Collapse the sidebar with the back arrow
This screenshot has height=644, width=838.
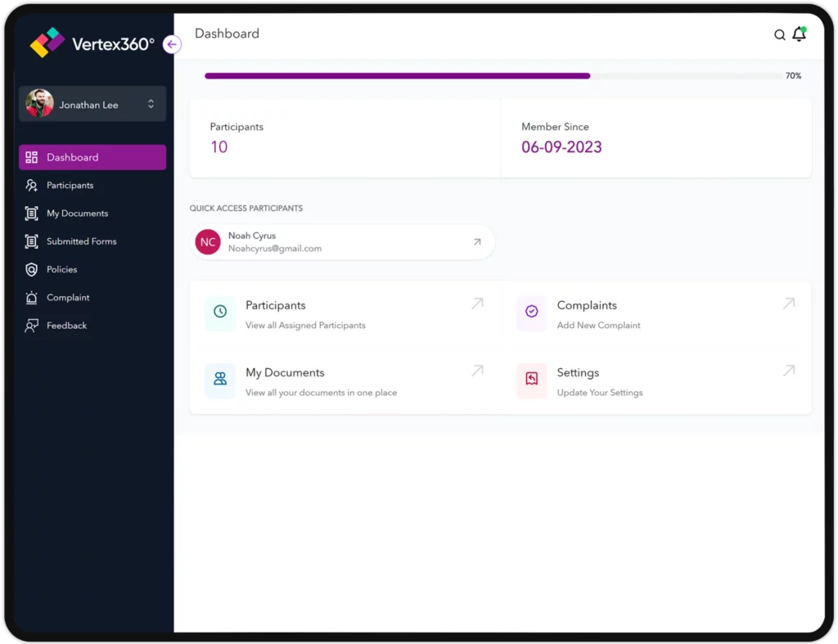(171, 44)
